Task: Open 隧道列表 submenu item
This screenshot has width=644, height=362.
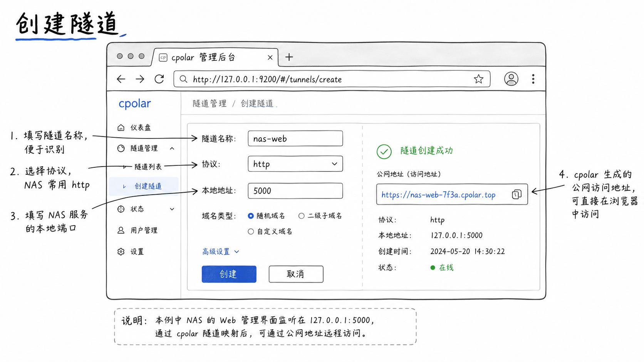Action: pos(148,167)
